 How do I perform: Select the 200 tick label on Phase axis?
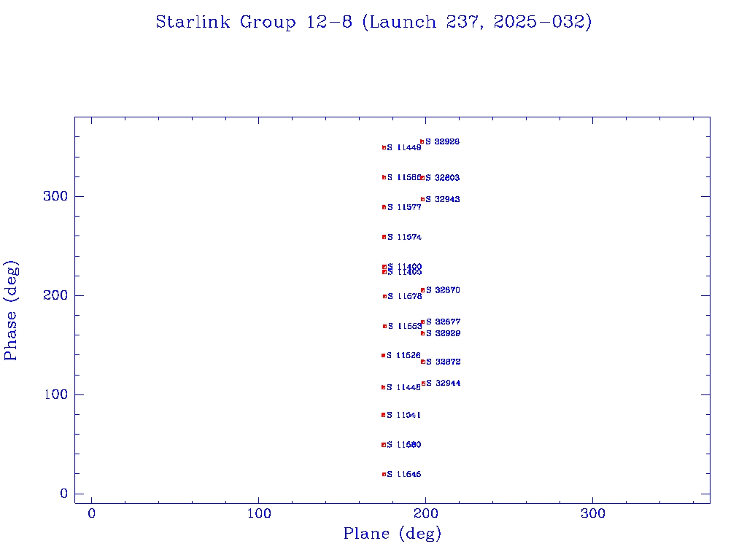(x=55, y=296)
